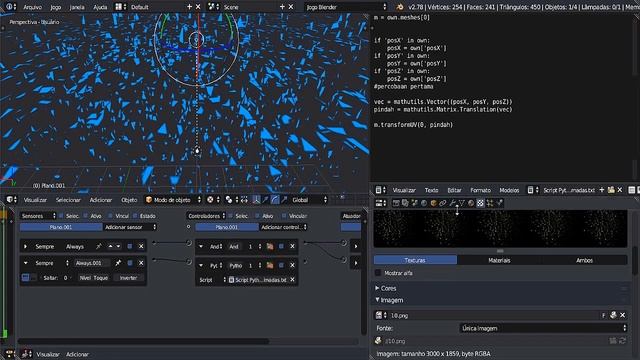Open the Formato menu in text editor

(480, 190)
